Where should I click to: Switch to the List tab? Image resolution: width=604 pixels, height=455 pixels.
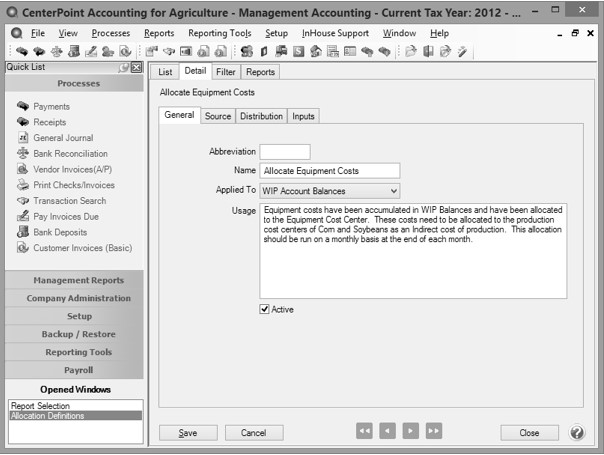(165, 72)
